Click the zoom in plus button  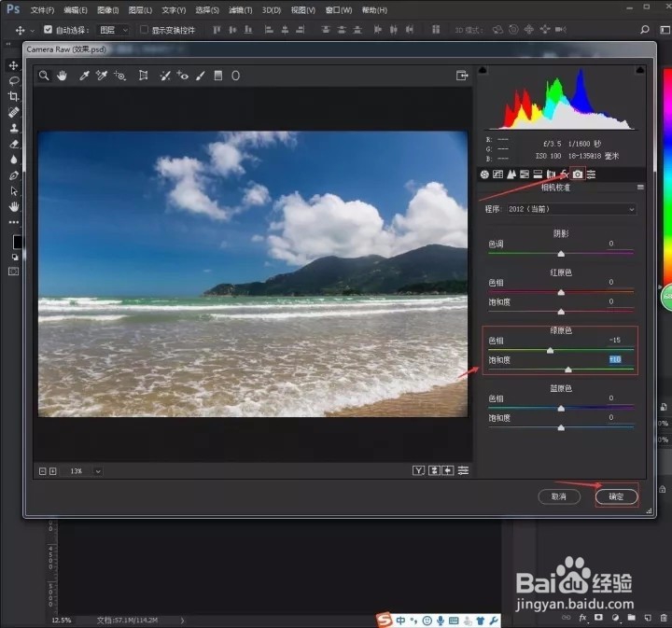click(52, 471)
